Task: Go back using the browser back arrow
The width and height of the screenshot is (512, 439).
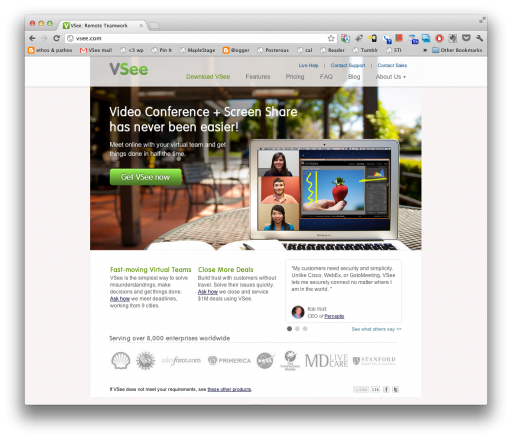Action: point(32,38)
